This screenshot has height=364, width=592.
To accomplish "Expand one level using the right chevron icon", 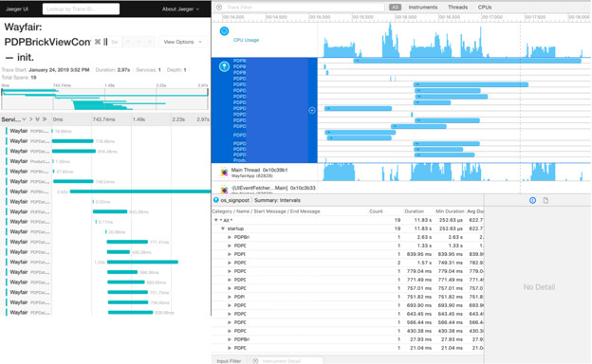I will 31,119.
